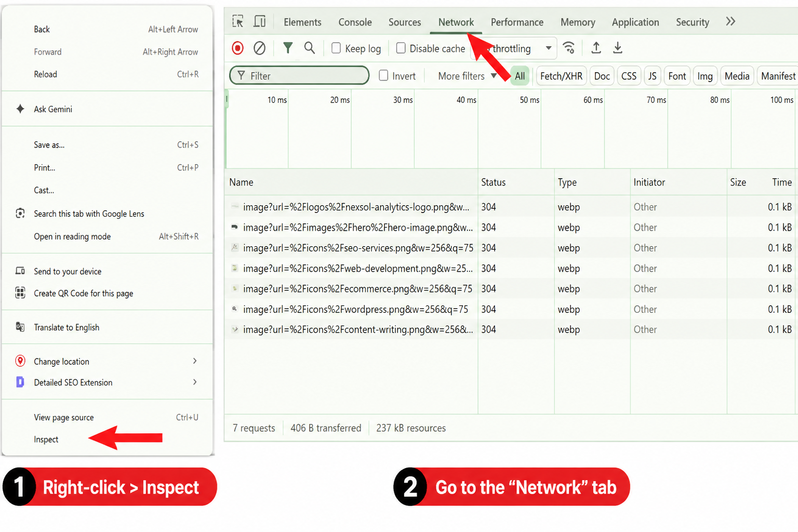Enable the Keep log checkbox
Image resolution: width=798 pixels, height=532 pixels.
336,48
